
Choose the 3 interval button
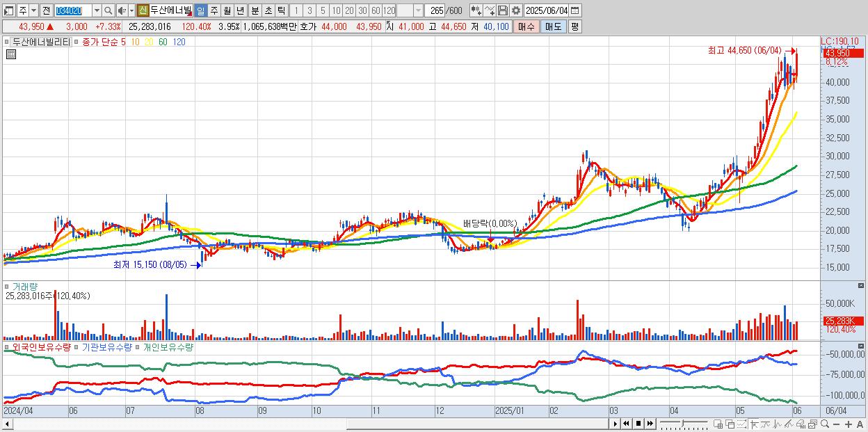point(310,10)
